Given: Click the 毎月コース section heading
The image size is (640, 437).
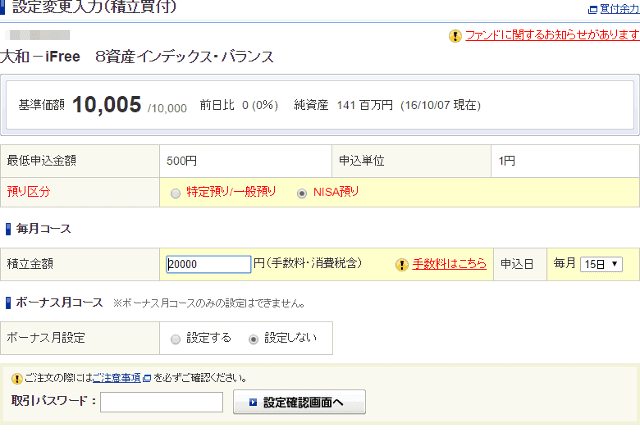Looking at the screenshot, I should (43, 229).
